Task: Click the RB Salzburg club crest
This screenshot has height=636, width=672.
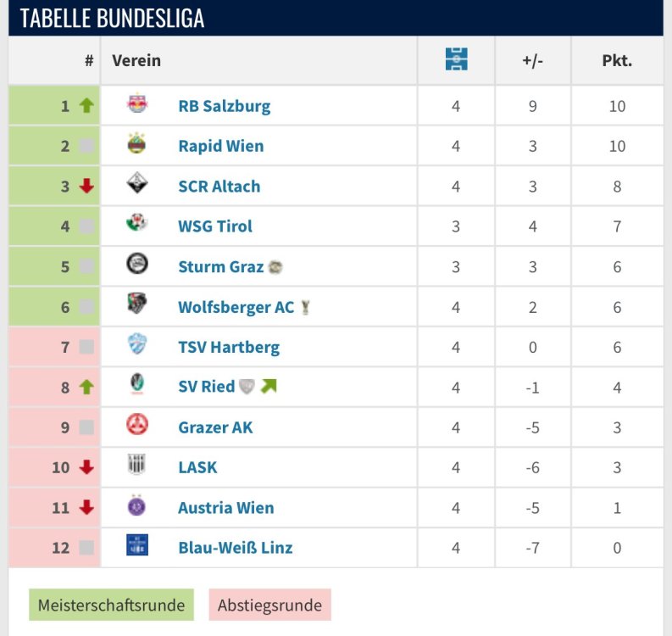Action: (x=136, y=105)
